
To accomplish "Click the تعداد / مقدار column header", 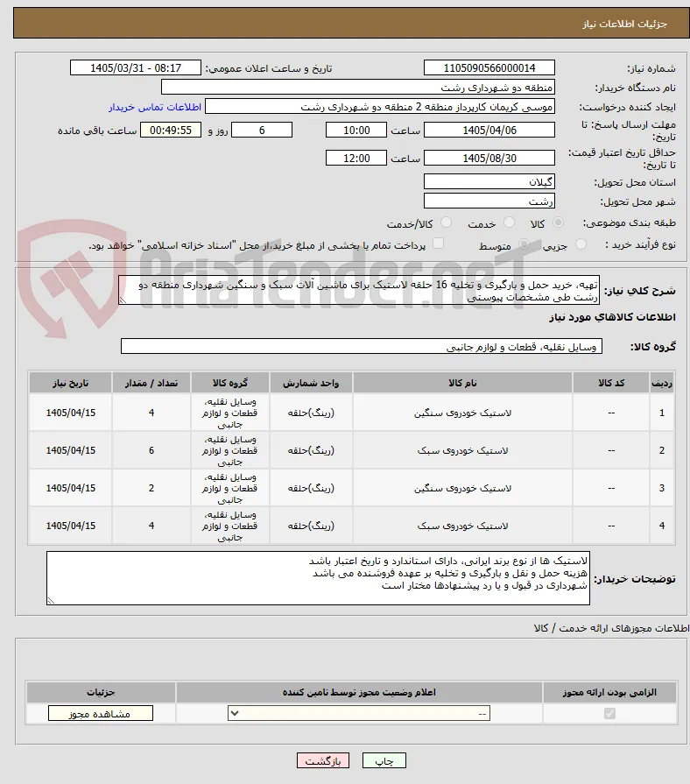I will (151, 383).
